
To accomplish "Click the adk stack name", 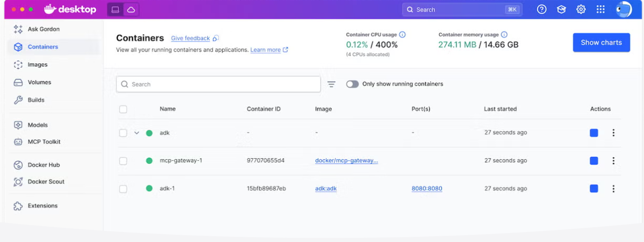I will point(165,133).
